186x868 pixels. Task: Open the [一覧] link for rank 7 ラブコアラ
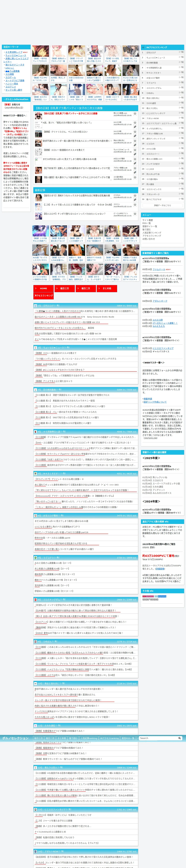point(181,83)
